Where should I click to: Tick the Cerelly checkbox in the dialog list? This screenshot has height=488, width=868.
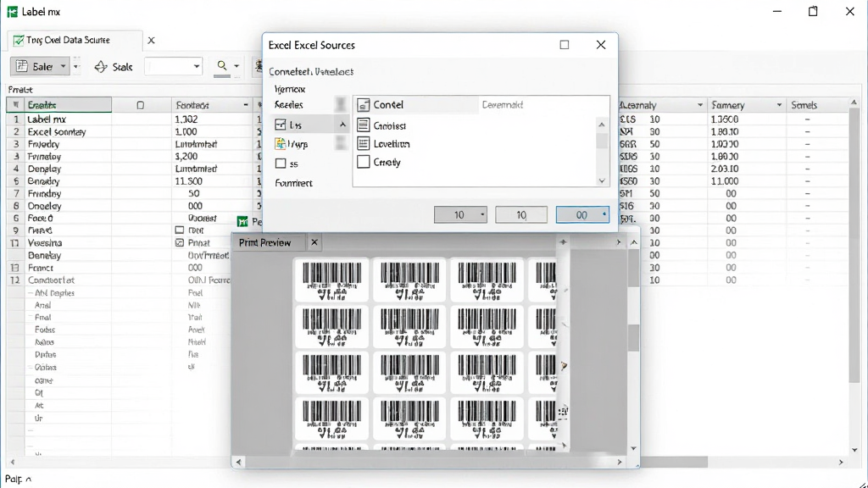(x=363, y=162)
